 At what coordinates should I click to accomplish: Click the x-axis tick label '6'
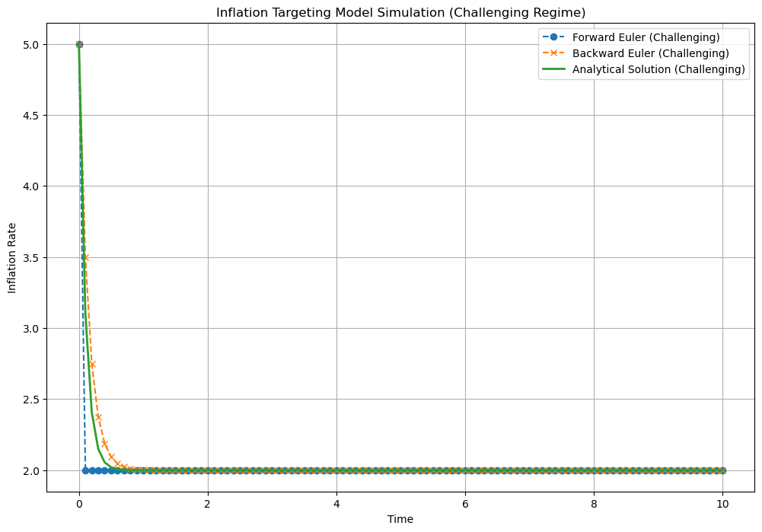(465, 503)
